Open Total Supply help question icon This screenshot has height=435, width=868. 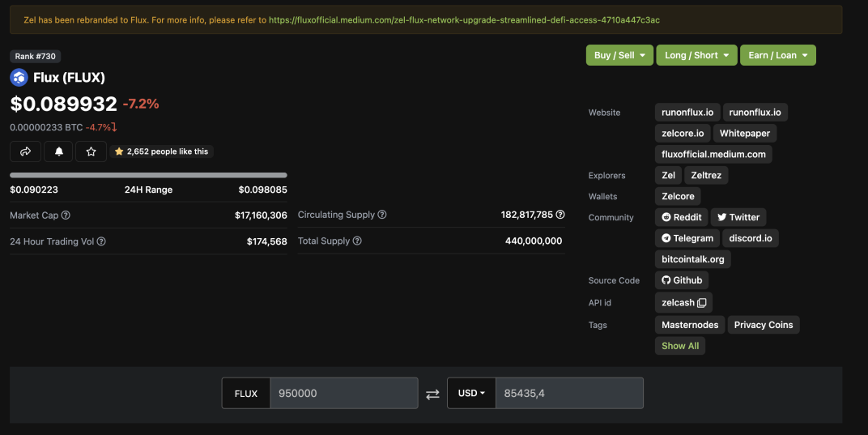(x=357, y=241)
